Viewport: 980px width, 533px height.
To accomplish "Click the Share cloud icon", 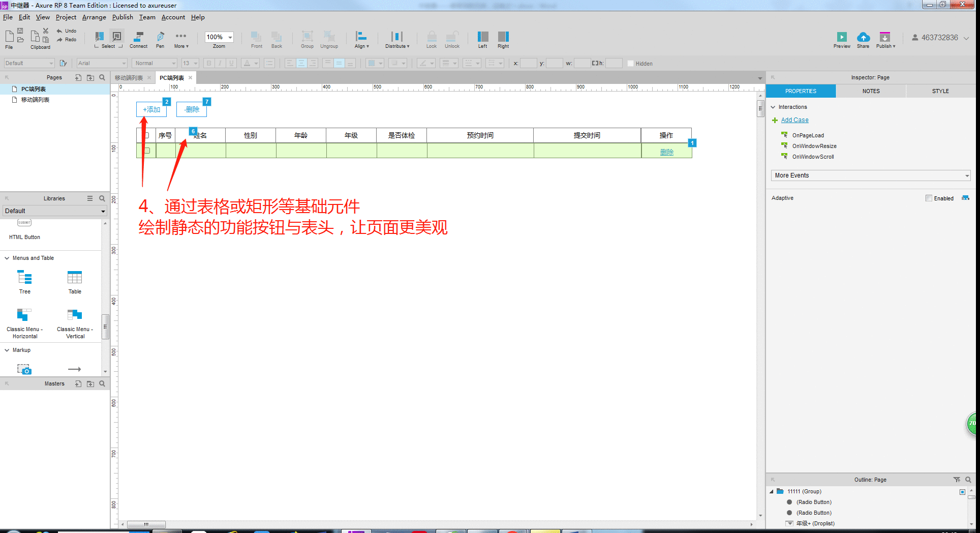I will pos(863,37).
